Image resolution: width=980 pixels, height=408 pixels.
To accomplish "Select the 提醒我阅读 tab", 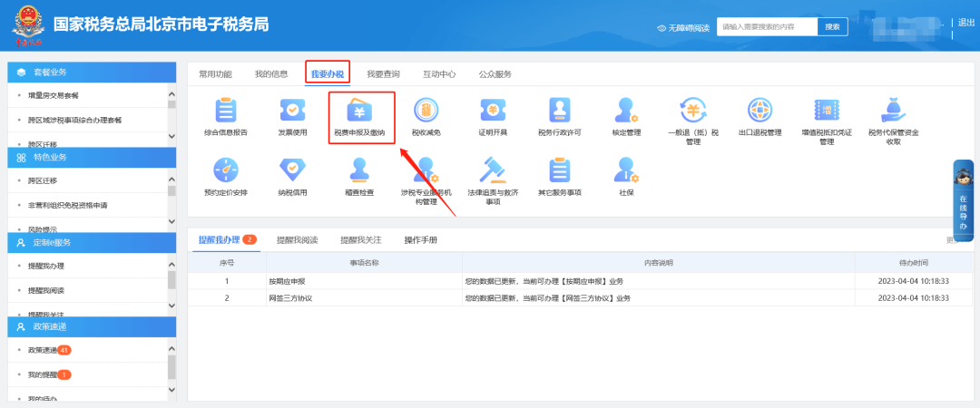I will pos(298,240).
